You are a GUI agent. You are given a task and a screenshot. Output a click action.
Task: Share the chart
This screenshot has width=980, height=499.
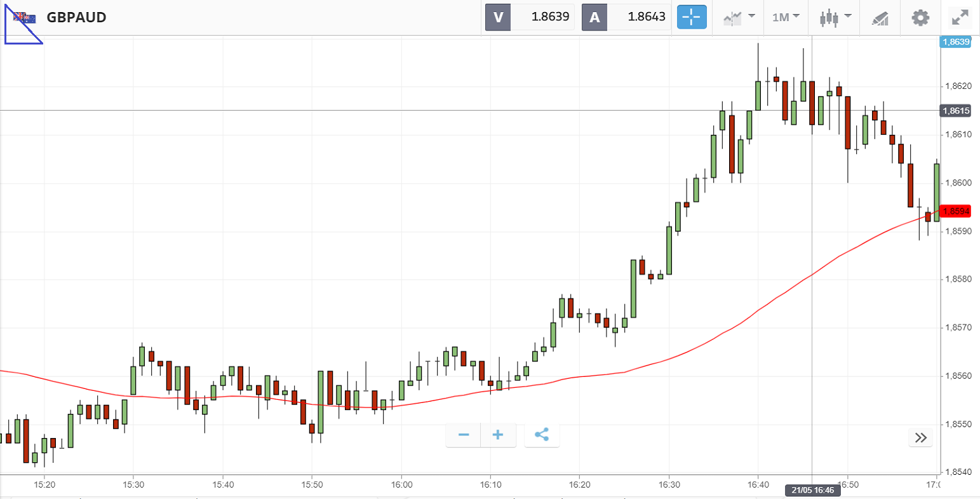[x=542, y=435]
